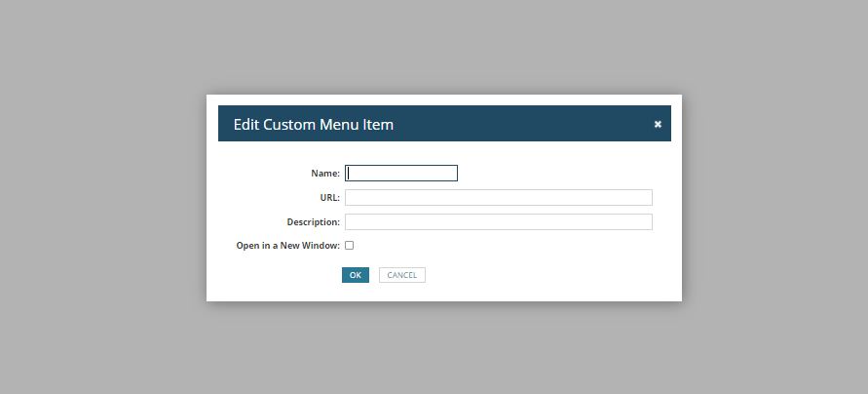
Task: Click the "Edit Custom Menu Item" title text
Action: click(314, 124)
